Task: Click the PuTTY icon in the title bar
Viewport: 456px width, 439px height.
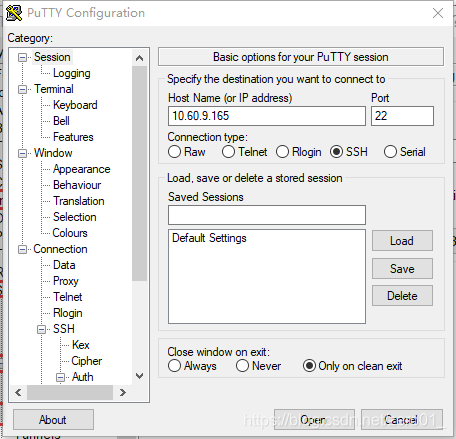Action: pyautogui.click(x=14, y=13)
